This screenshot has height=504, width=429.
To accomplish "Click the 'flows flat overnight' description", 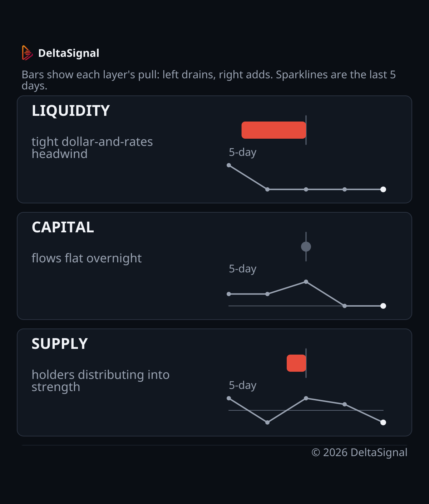I will (87, 258).
